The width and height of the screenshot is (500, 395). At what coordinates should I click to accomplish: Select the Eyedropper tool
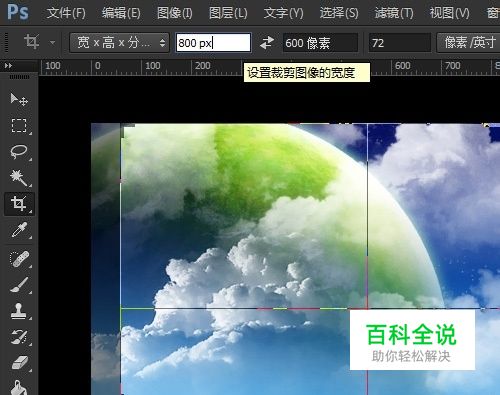point(19,230)
